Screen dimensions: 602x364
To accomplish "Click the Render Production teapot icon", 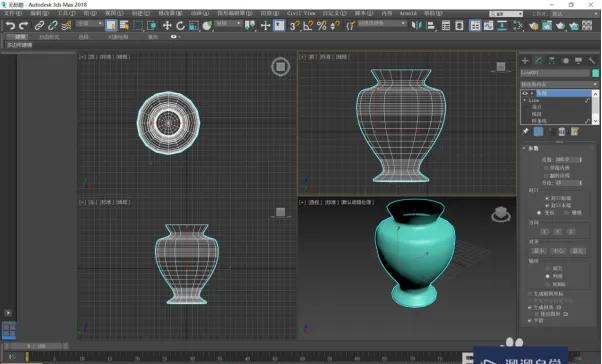I will coord(561,26).
